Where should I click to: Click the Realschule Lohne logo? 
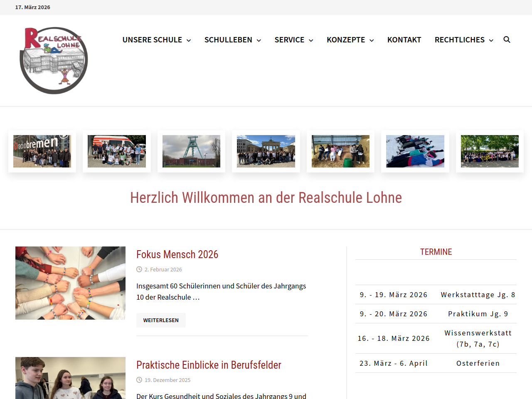[54, 60]
